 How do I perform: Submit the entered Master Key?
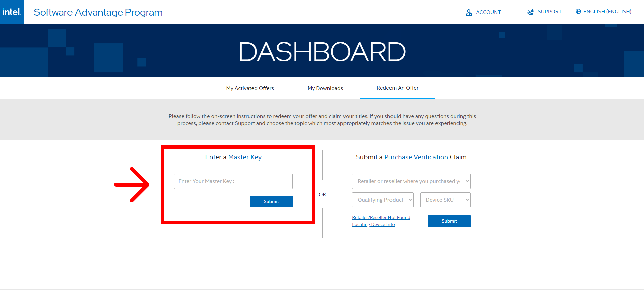271,201
